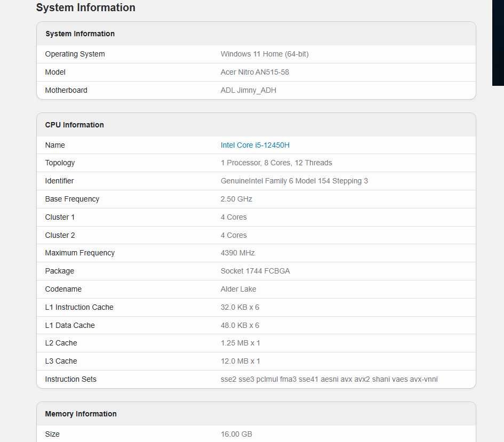
Task: Select the 12.0 MB x 1 value
Action: pos(240,361)
